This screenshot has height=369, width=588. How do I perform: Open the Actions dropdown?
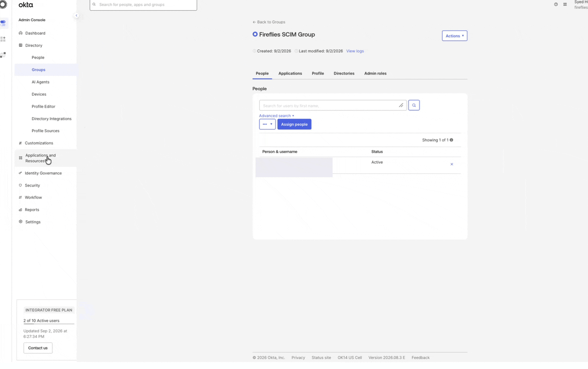coord(454,36)
